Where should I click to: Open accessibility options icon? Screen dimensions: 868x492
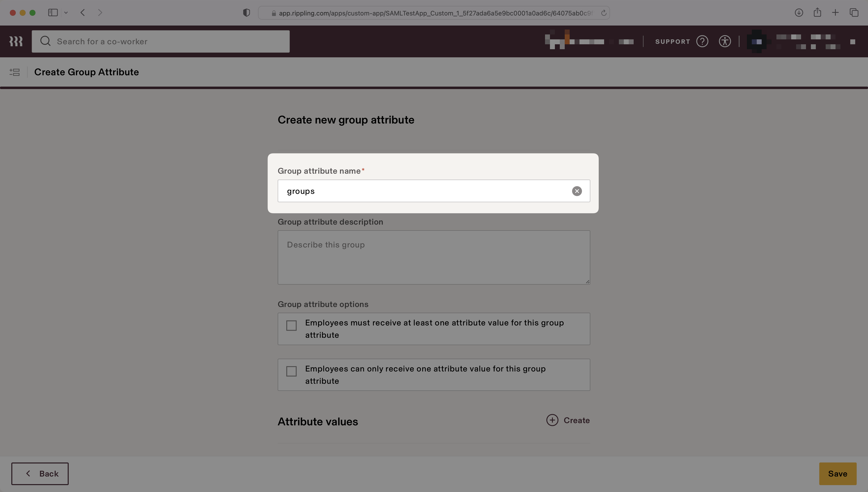tap(725, 41)
